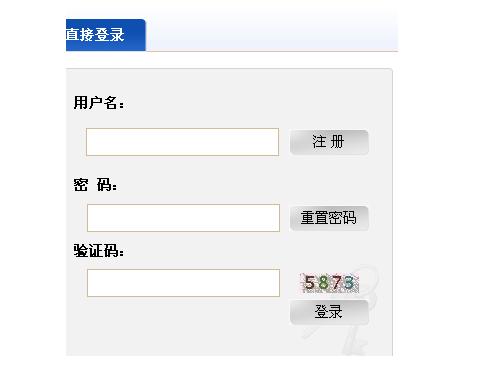Focus the 密码 input box
The image size is (499, 366).
[x=183, y=218]
